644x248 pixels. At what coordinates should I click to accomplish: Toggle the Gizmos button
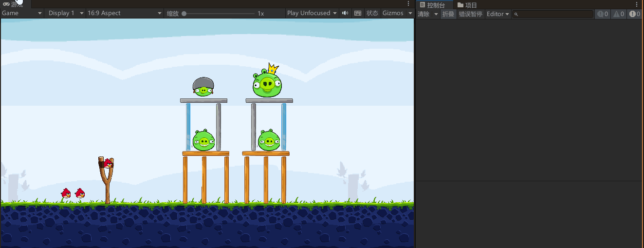pyautogui.click(x=393, y=13)
